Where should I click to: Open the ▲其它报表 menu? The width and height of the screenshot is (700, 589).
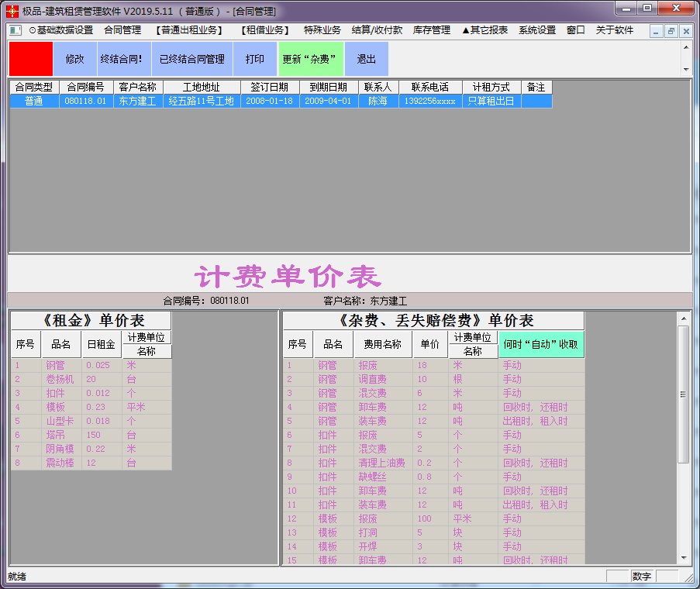pos(484,30)
